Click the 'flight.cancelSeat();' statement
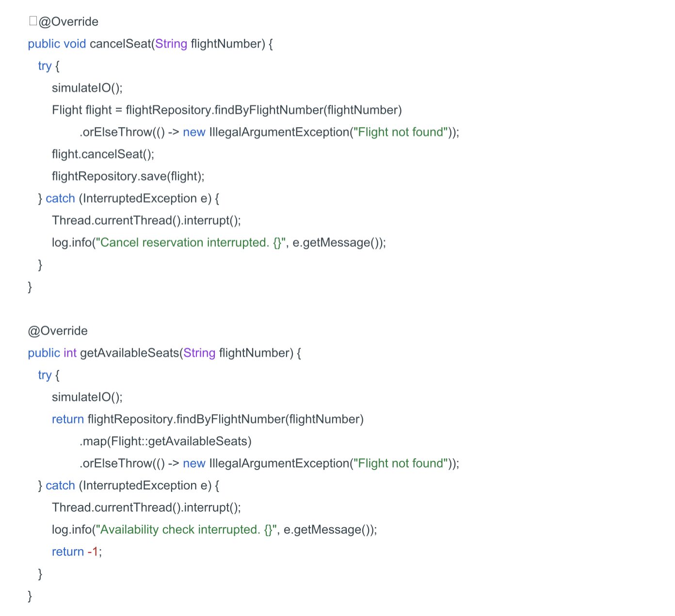The width and height of the screenshot is (675, 616). click(103, 154)
